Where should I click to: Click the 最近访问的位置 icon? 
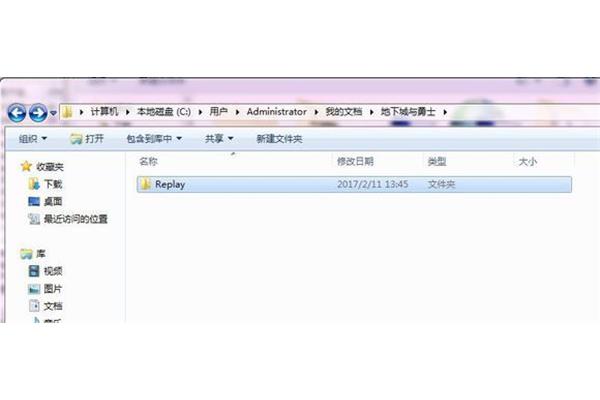(x=34, y=219)
